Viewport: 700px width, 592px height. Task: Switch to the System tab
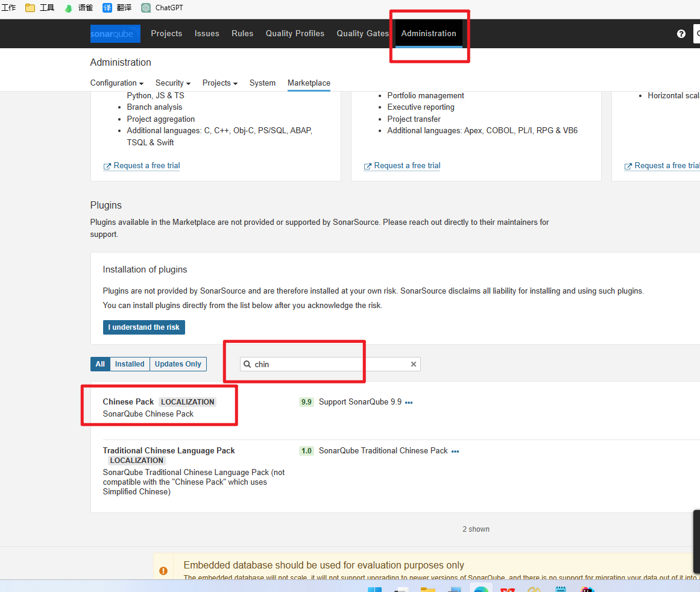262,83
